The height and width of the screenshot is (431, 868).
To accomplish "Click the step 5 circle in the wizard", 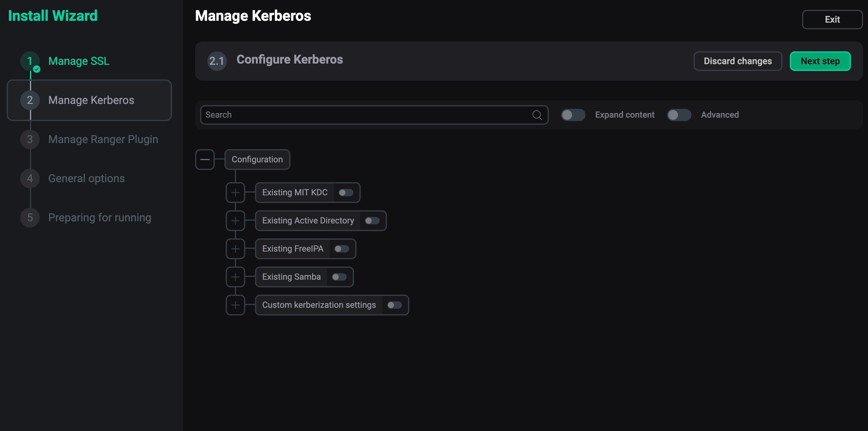I will pos(30,218).
